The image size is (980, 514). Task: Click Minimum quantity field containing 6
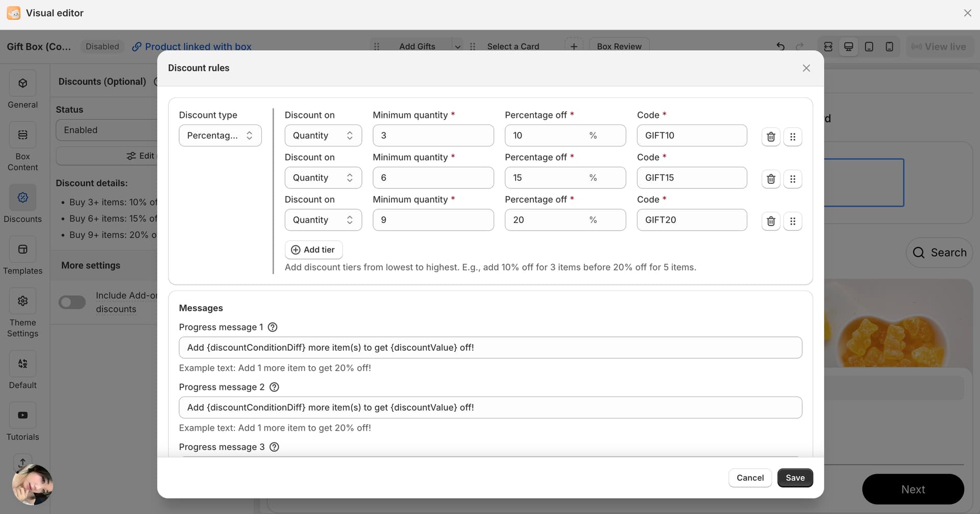433,178
